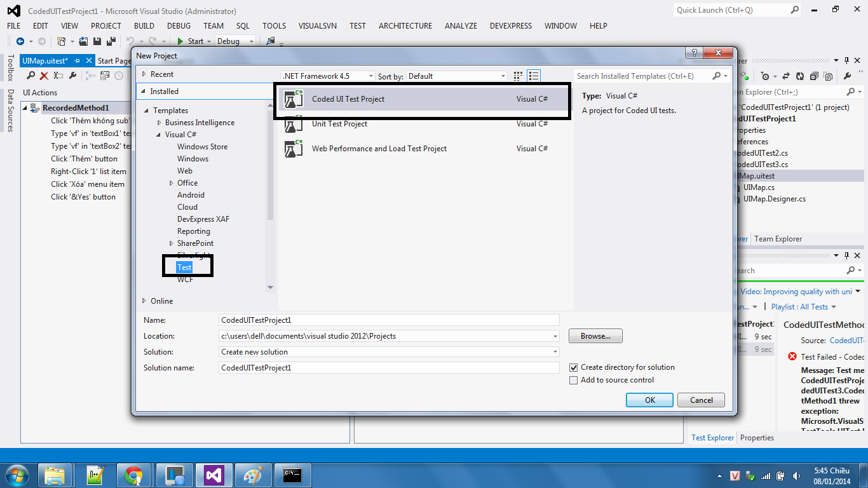Viewport: 868px width, 488px height.
Task: Expand the Online section
Action: click(144, 301)
